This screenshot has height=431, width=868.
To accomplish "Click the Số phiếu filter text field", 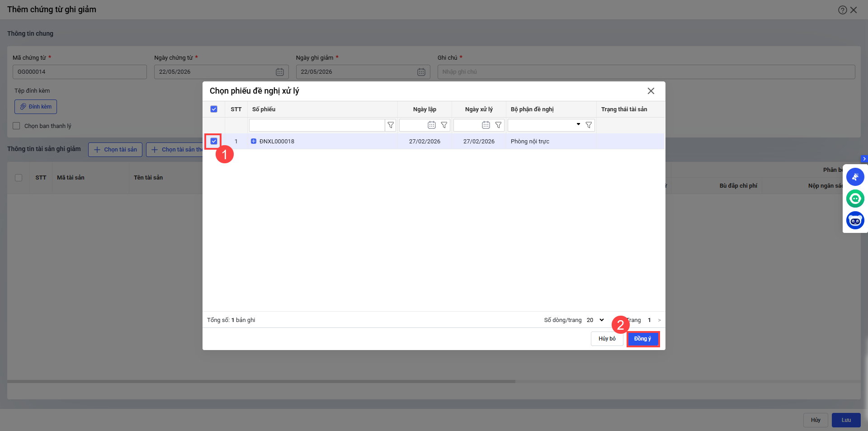I will click(x=316, y=125).
